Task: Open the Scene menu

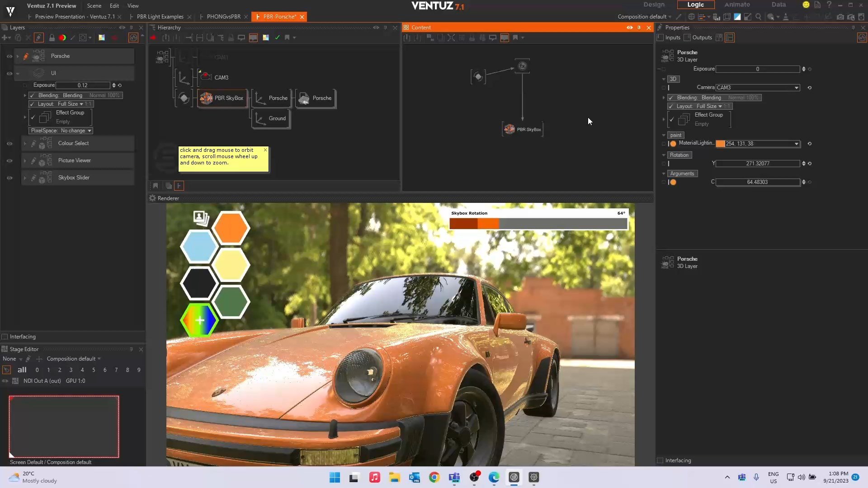Action: 94,6
